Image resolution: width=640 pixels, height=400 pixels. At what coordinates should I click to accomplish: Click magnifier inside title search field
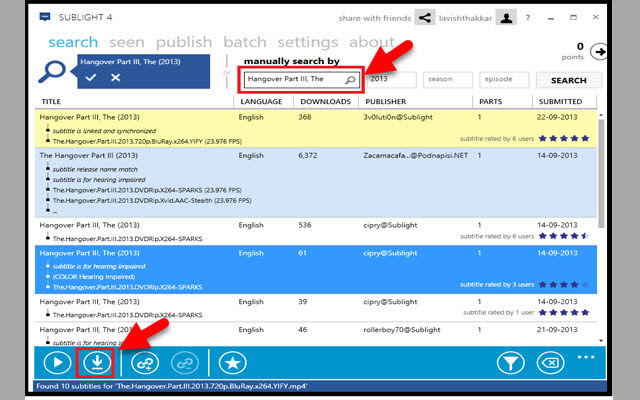(x=350, y=80)
